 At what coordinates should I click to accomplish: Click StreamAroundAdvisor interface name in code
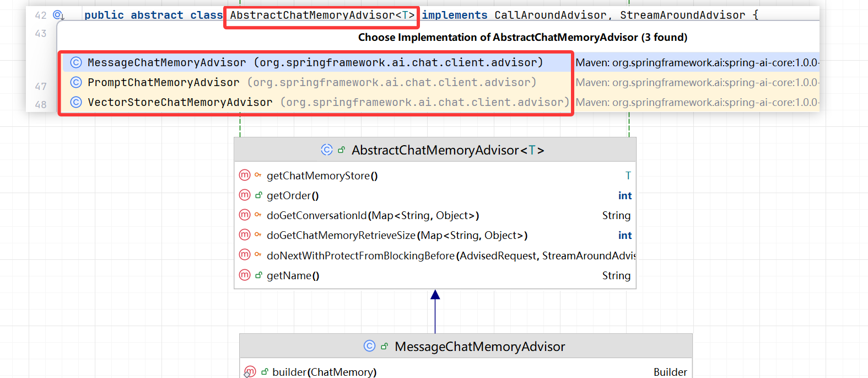click(682, 15)
